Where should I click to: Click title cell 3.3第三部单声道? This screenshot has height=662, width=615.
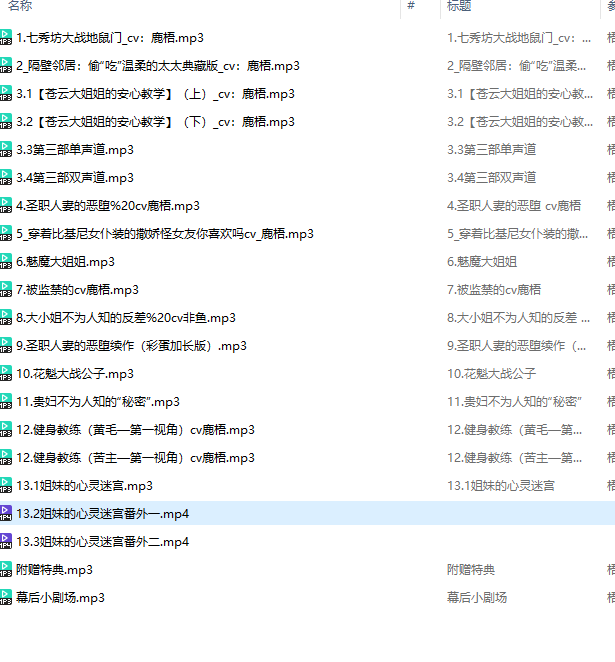[x=492, y=149]
